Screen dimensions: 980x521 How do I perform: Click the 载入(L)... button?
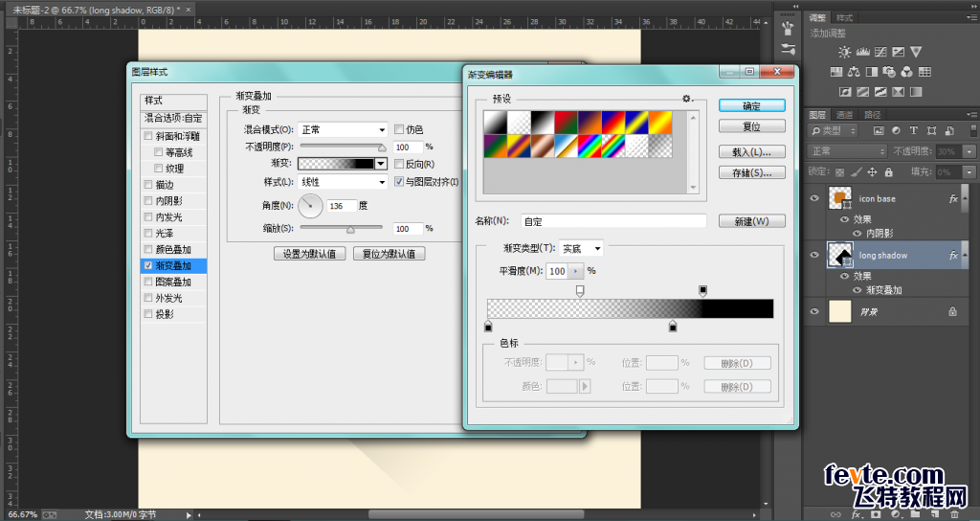pos(752,152)
